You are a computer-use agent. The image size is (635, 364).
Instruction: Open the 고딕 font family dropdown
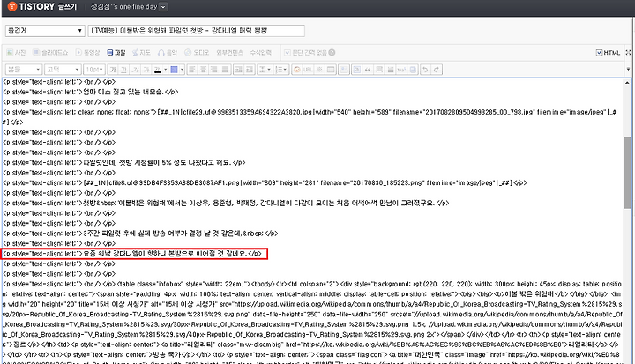coord(63,70)
